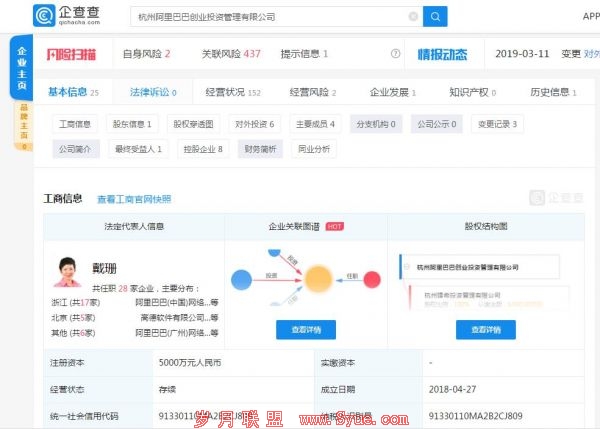The image size is (600, 429).
Task: Click 查看详情 under 企业关联图谱
Action: coord(306,329)
